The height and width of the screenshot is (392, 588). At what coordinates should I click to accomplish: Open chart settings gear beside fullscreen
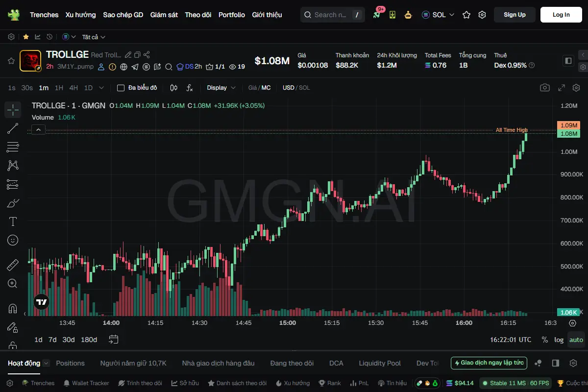pyautogui.click(x=576, y=88)
